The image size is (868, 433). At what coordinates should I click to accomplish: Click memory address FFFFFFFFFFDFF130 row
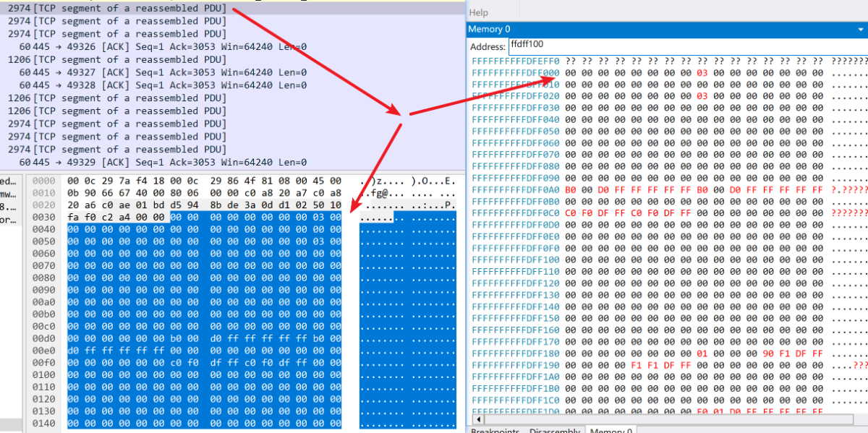(669, 294)
